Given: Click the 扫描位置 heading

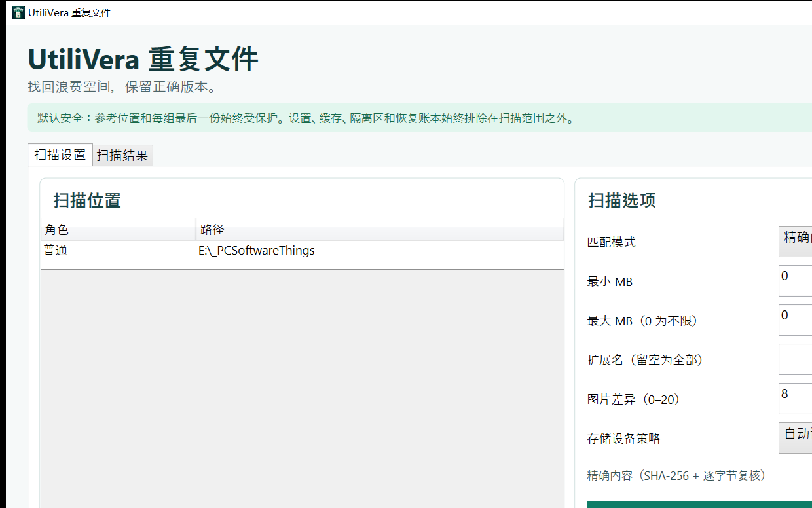Looking at the screenshot, I should (x=87, y=200).
